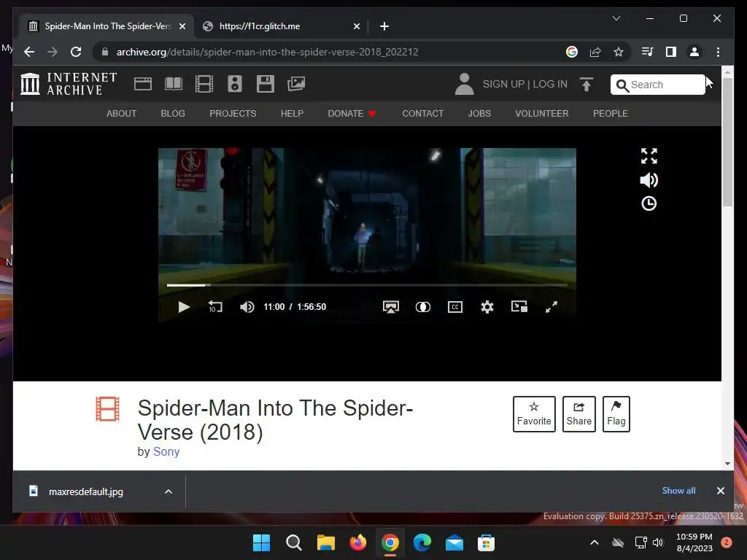
Task: Open the Chrome profile icon
Action: pos(694,52)
